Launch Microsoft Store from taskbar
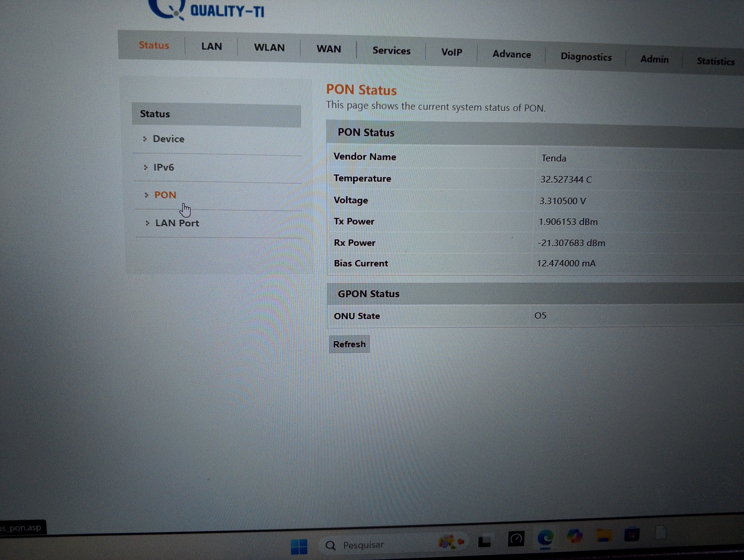The image size is (744, 560). [631, 534]
